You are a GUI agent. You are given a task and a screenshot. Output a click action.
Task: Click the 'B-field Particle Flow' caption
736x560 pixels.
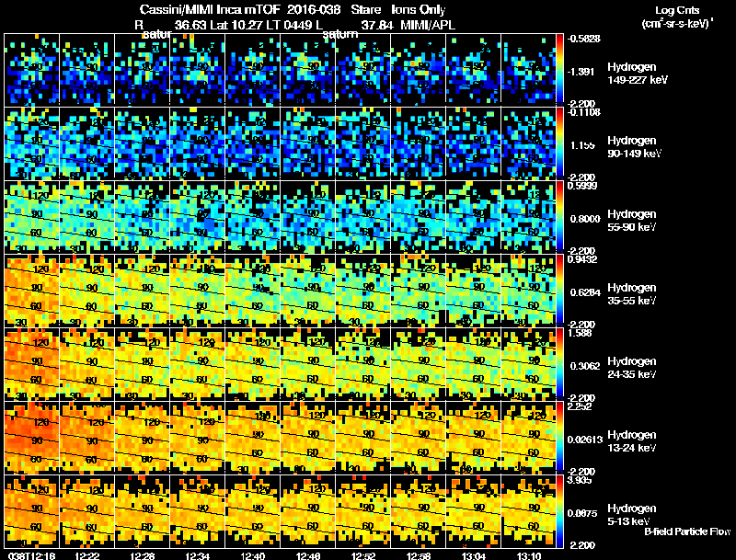coord(687,531)
